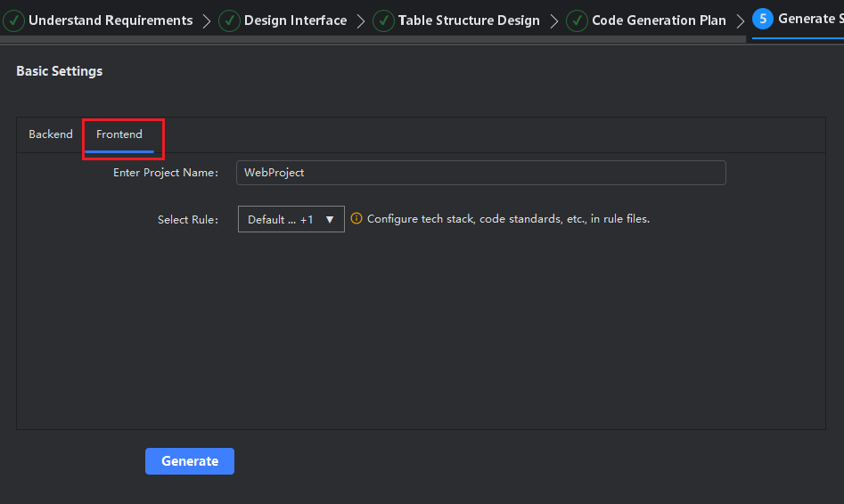This screenshot has width=844, height=504.
Task: Click the Design Interface step checkmark icon
Action: (x=229, y=20)
